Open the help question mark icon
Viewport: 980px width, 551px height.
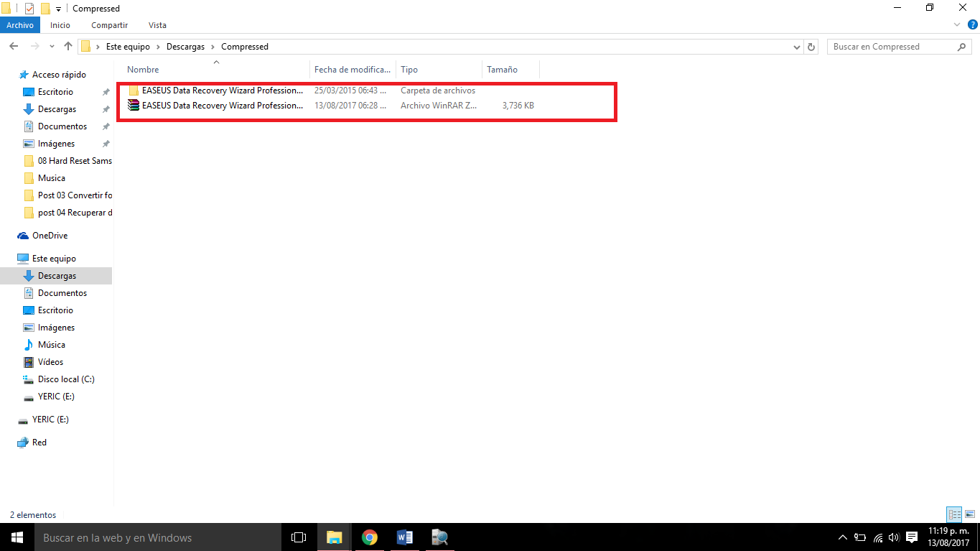971,25
